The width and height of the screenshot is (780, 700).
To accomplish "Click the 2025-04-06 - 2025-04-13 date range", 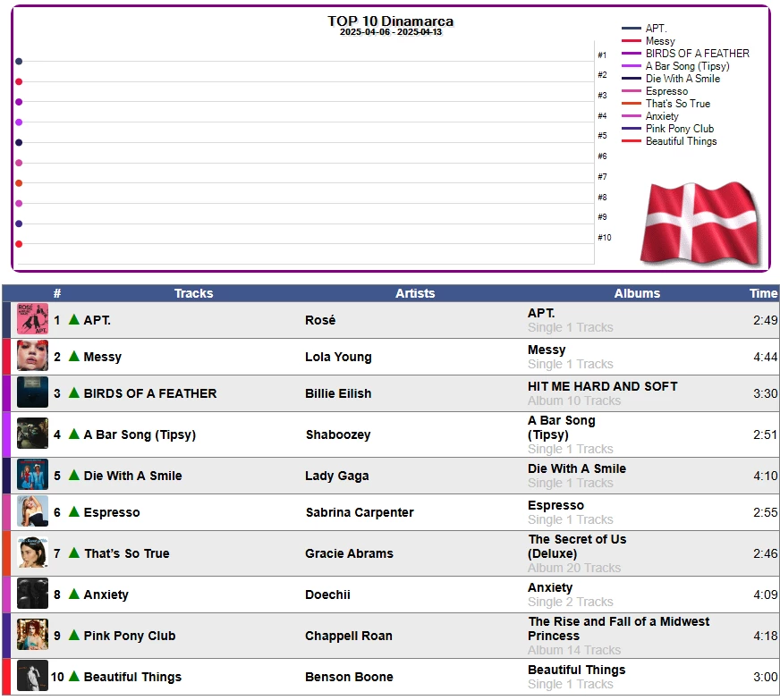I will [391, 32].
